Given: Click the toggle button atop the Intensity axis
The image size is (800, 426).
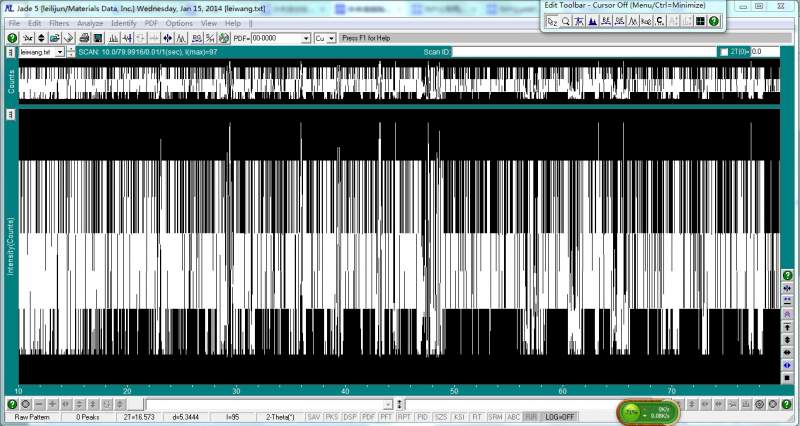Looking at the screenshot, I should [10, 115].
